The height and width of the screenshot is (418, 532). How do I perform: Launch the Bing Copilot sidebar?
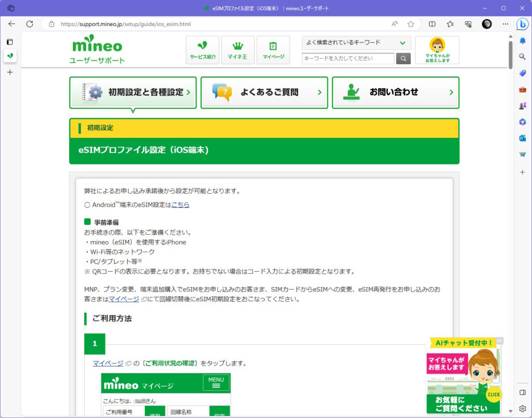pyautogui.click(x=522, y=24)
